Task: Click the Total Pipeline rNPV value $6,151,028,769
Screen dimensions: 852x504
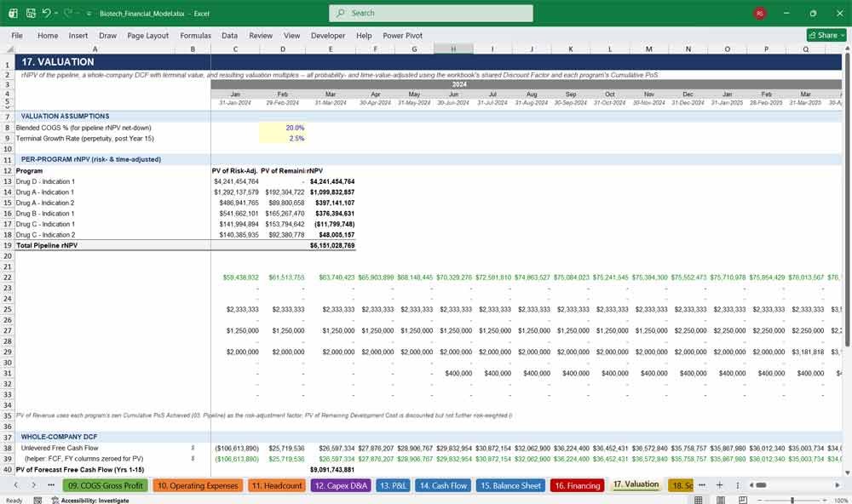Action: [x=331, y=245]
